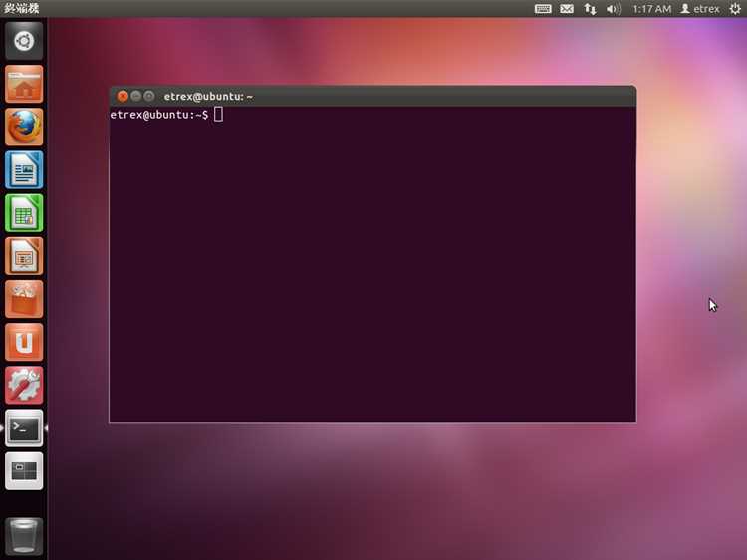The width and height of the screenshot is (747, 560).
Task: Open the etrex user menu
Action: click(x=700, y=9)
